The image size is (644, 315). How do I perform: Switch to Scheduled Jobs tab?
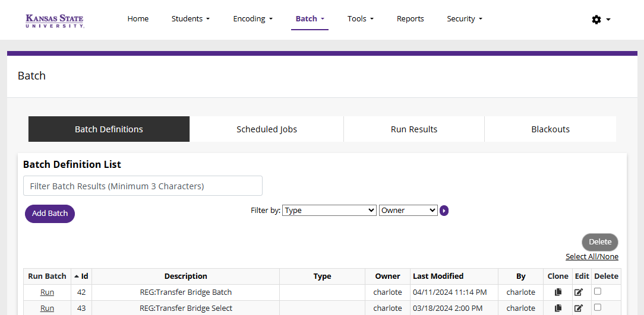[x=267, y=129]
